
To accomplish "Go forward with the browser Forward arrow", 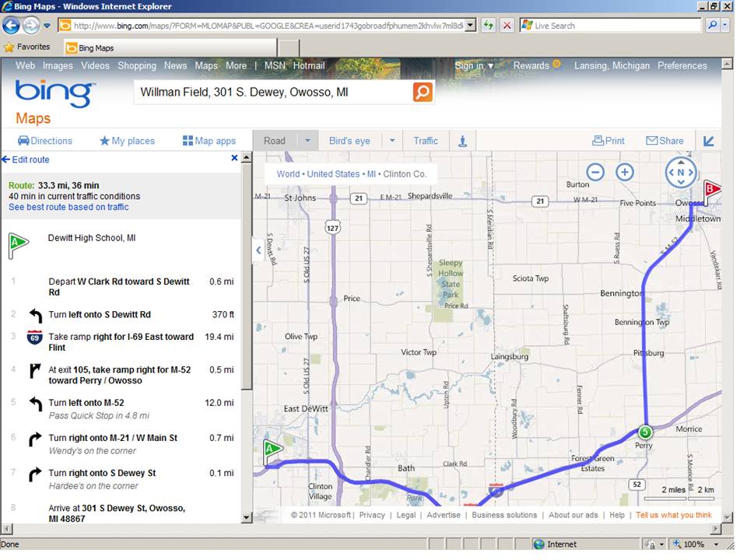I will click(x=31, y=25).
